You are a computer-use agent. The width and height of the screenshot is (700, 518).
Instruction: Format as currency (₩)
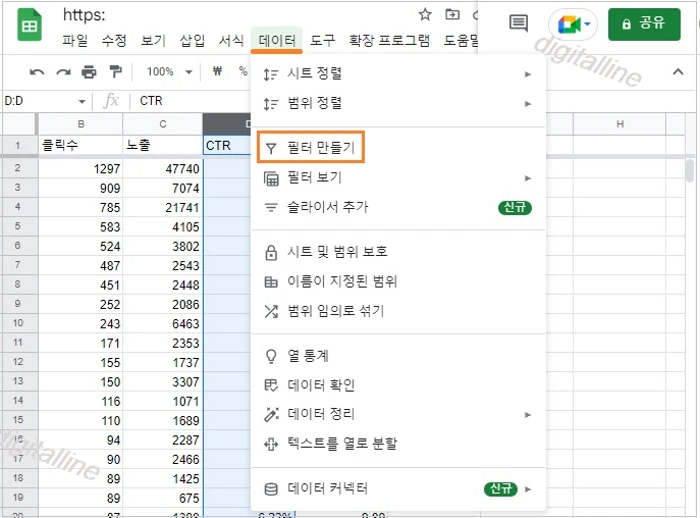click(217, 71)
